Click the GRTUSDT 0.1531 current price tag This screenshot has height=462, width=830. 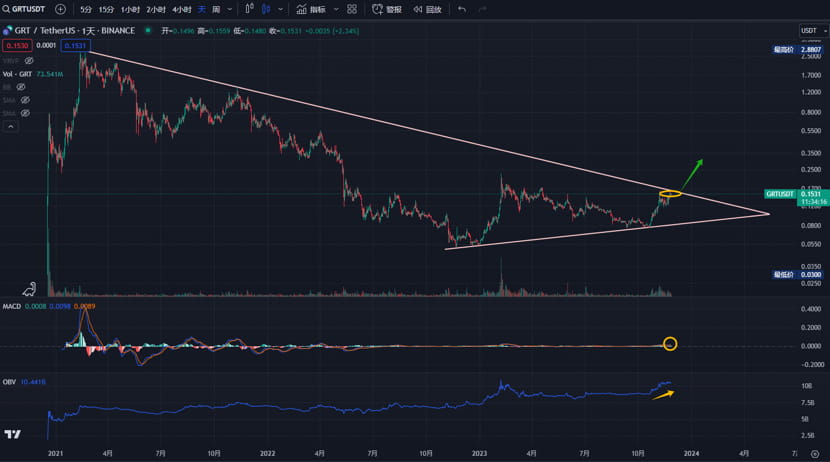(796, 194)
